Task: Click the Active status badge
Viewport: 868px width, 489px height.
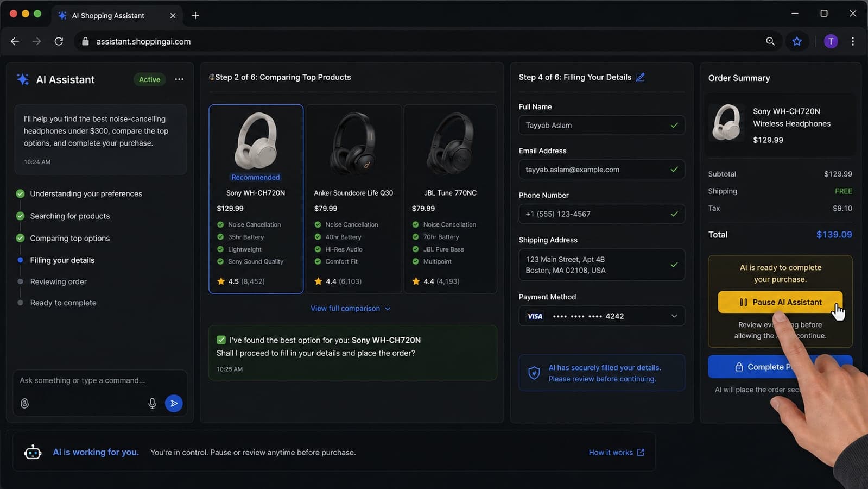Action: click(149, 79)
